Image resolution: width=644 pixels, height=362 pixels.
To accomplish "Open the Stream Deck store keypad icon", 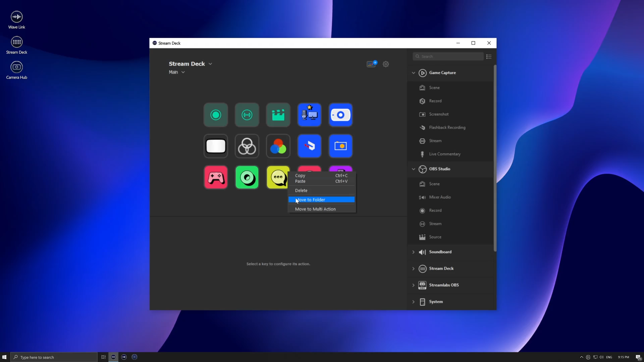I will pyautogui.click(x=372, y=64).
